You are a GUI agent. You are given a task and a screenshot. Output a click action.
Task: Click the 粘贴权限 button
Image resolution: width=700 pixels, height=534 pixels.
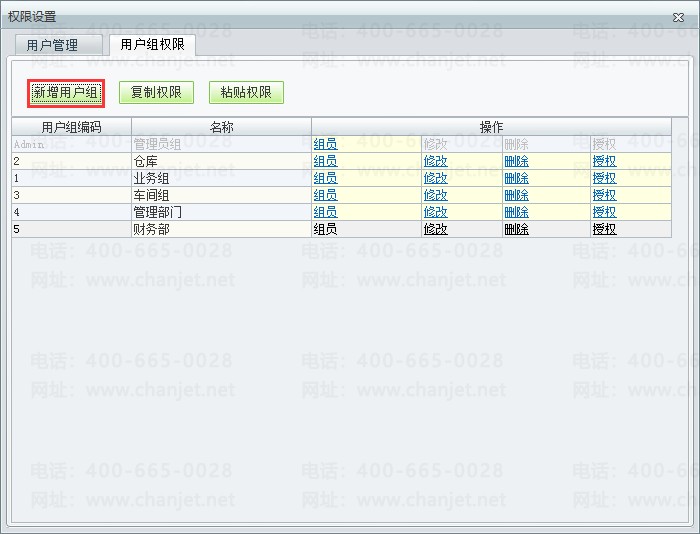246,92
